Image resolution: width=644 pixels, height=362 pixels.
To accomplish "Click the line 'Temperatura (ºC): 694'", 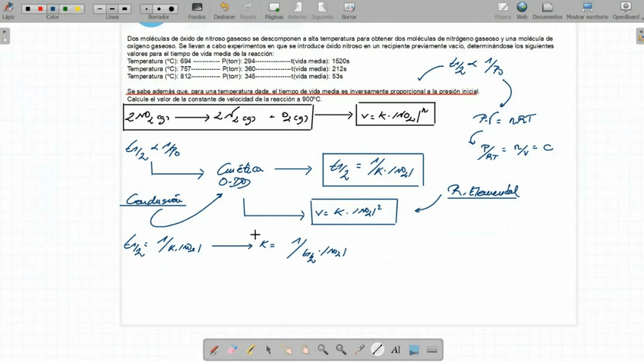I will pyautogui.click(x=238, y=61).
